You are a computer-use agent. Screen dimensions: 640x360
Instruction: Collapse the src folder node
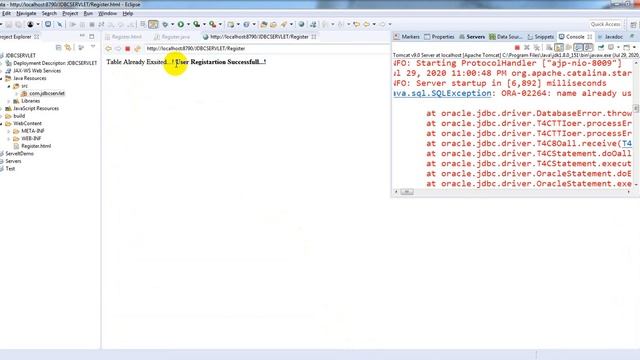[x=9, y=86]
